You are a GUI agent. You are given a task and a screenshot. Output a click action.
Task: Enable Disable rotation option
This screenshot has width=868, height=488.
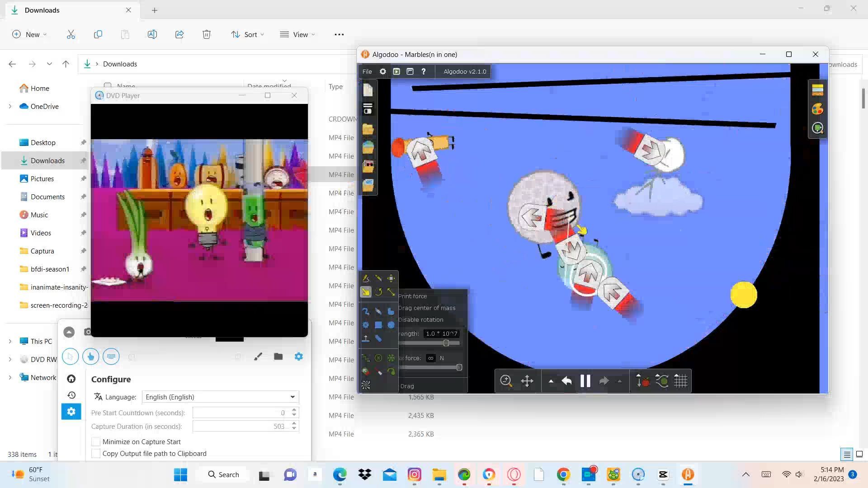coord(420,319)
